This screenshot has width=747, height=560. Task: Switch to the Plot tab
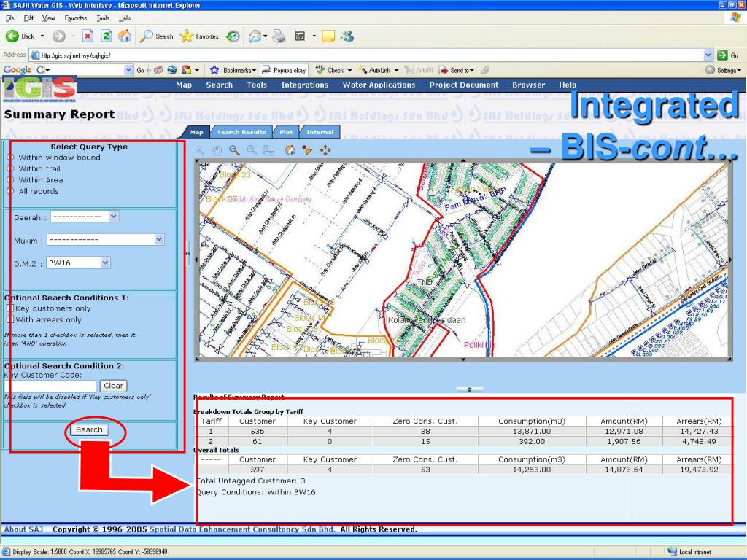(286, 132)
